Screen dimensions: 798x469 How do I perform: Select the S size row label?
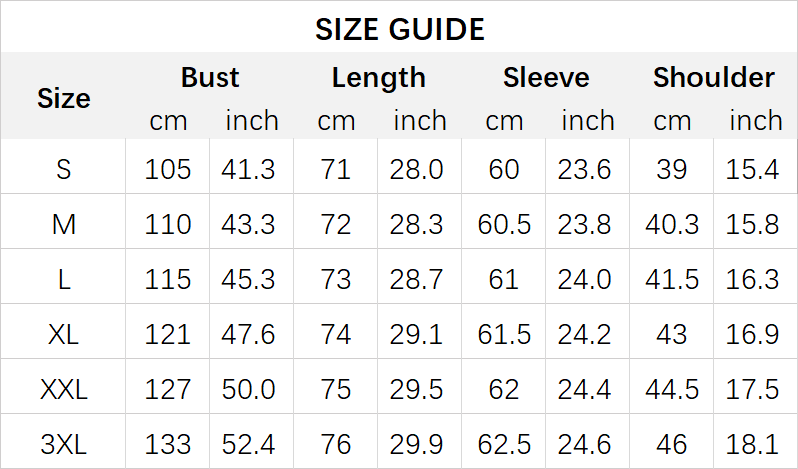tap(64, 169)
